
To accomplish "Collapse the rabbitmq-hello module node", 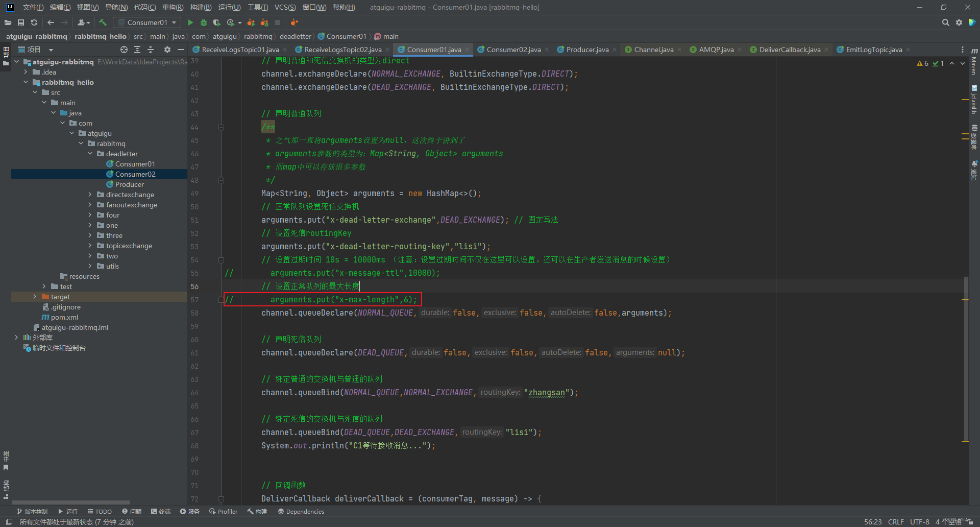I will 26,82.
